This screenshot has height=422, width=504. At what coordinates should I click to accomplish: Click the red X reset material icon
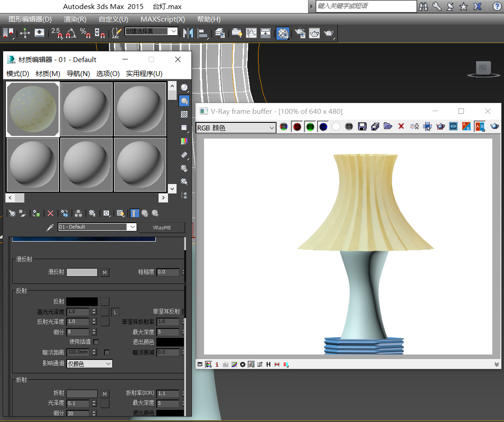point(50,213)
